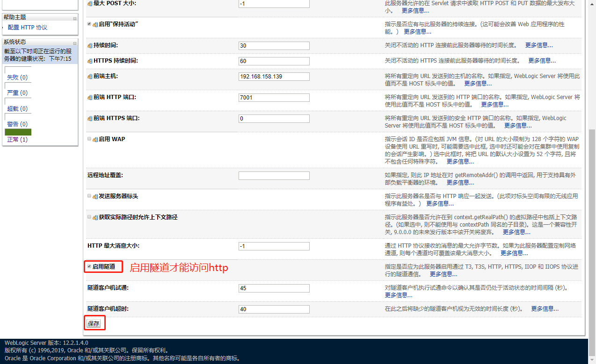
Task: Collapse the 系统状态 panel using its header icon
Action: [75, 43]
